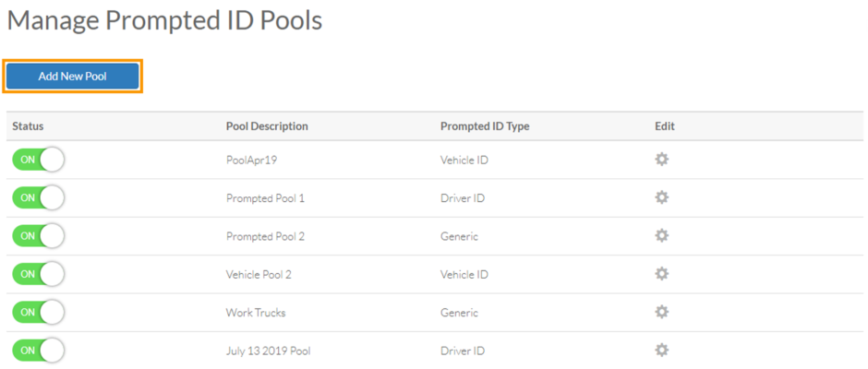Disable the Vehicle Pool 2 status toggle

[x=38, y=274]
